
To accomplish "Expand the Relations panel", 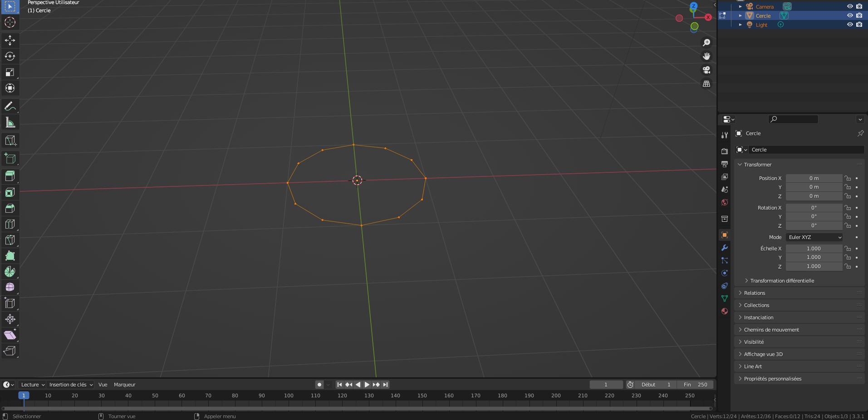I will tap(754, 293).
